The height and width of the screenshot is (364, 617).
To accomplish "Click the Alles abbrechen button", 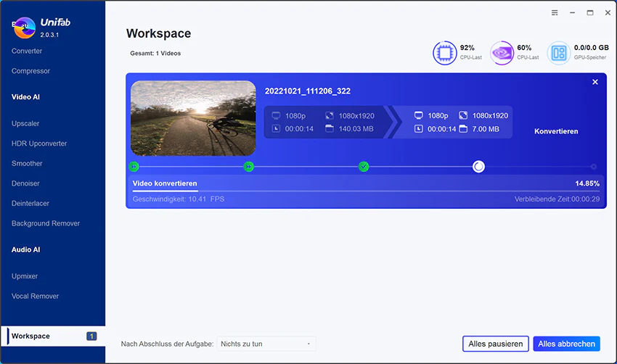I will 567,344.
